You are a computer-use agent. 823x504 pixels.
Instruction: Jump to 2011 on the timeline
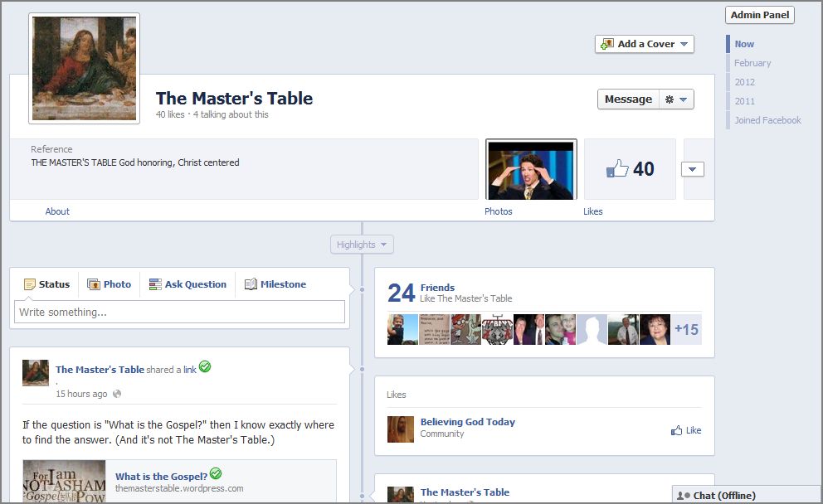(744, 101)
